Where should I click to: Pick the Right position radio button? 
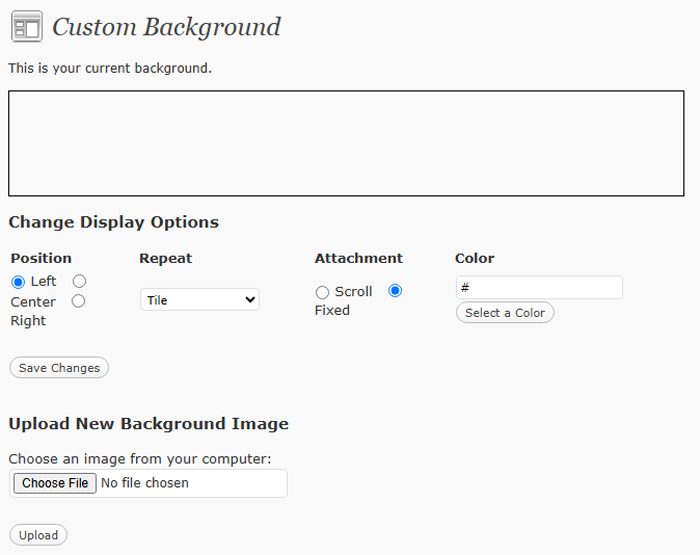[x=79, y=301]
